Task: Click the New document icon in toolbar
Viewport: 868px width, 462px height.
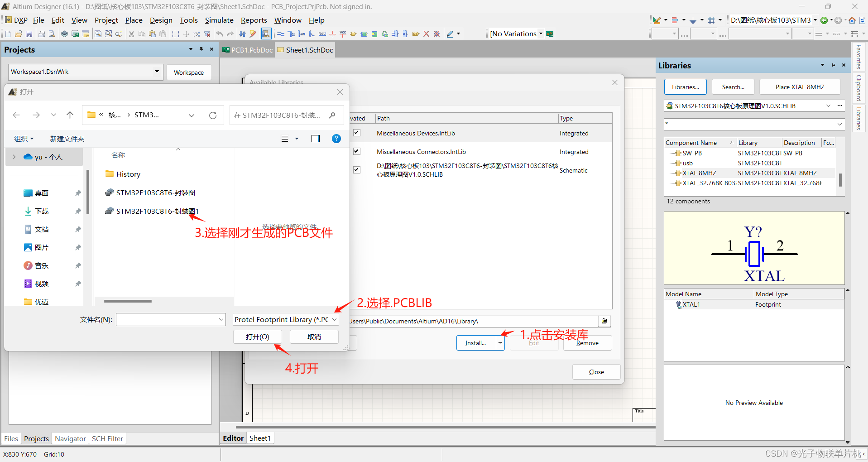Action: [x=8, y=34]
